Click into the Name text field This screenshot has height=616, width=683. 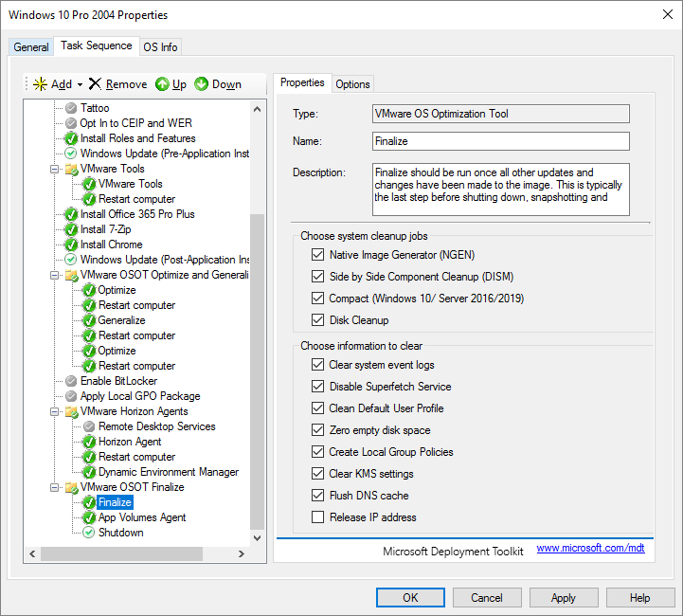click(501, 141)
